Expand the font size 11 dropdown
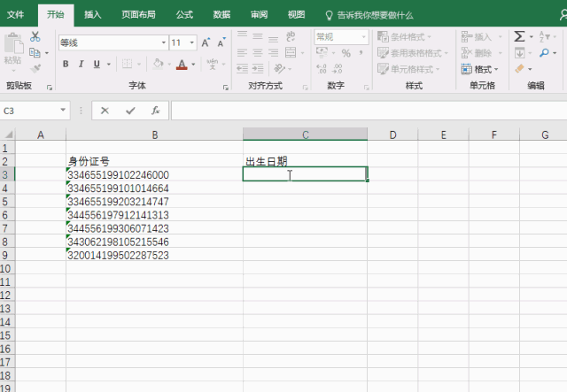The width and height of the screenshot is (567, 392). [x=191, y=42]
